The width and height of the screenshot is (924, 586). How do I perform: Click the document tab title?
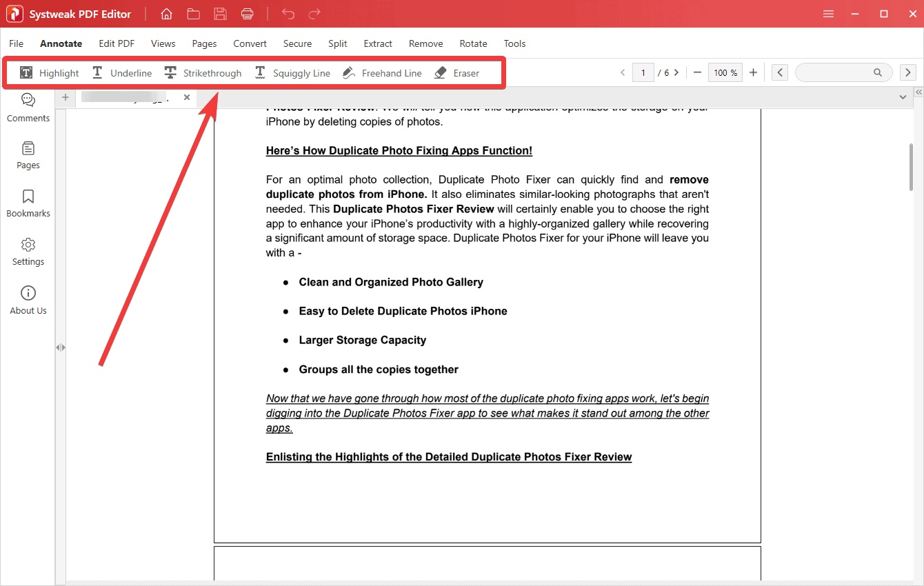coord(125,97)
